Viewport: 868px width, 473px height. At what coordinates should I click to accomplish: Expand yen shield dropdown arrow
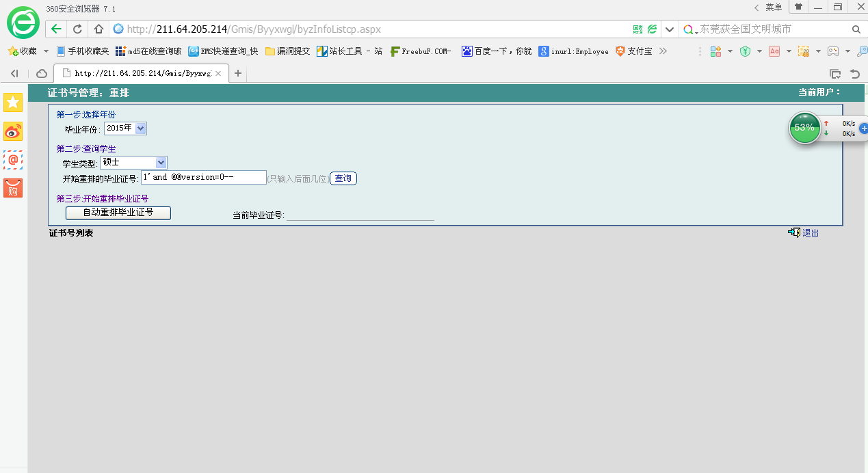point(759,51)
